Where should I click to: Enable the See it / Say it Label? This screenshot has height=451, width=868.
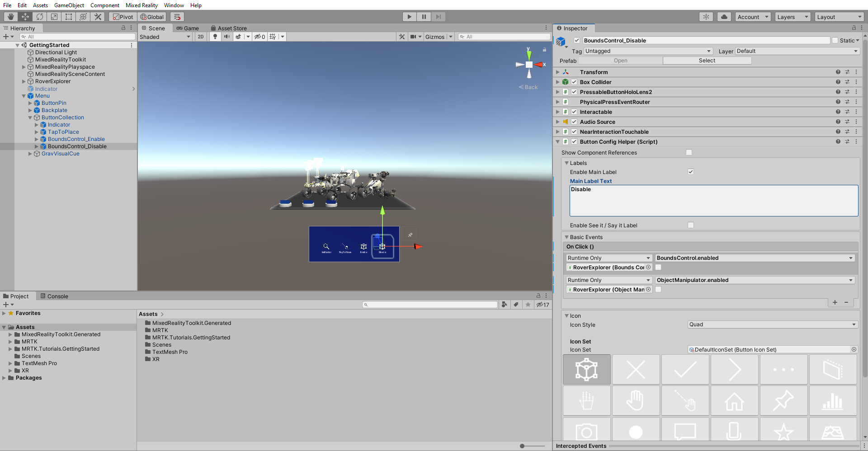pyautogui.click(x=690, y=225)
